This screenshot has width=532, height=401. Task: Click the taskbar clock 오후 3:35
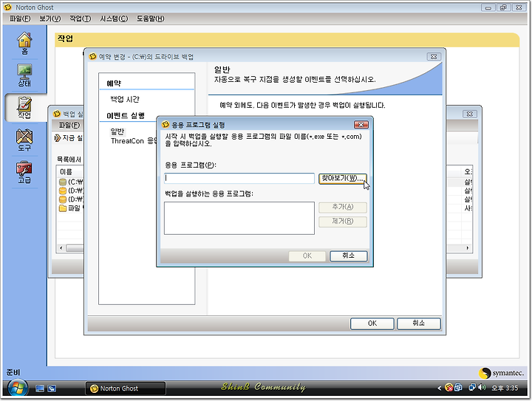click(x=505, y=388)
